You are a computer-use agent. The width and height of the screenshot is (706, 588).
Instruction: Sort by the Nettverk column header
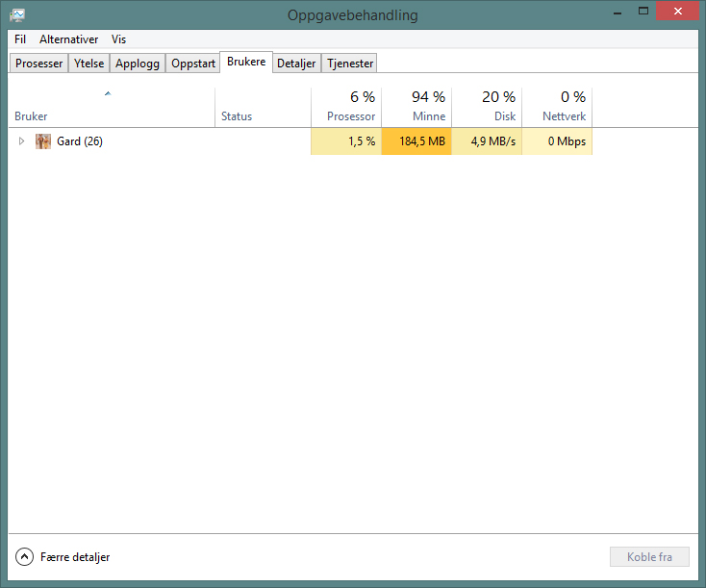[557, 107]
